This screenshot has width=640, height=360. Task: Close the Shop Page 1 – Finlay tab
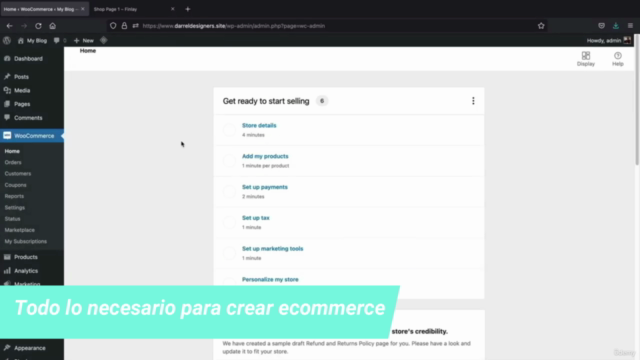(x=173, y=9)
